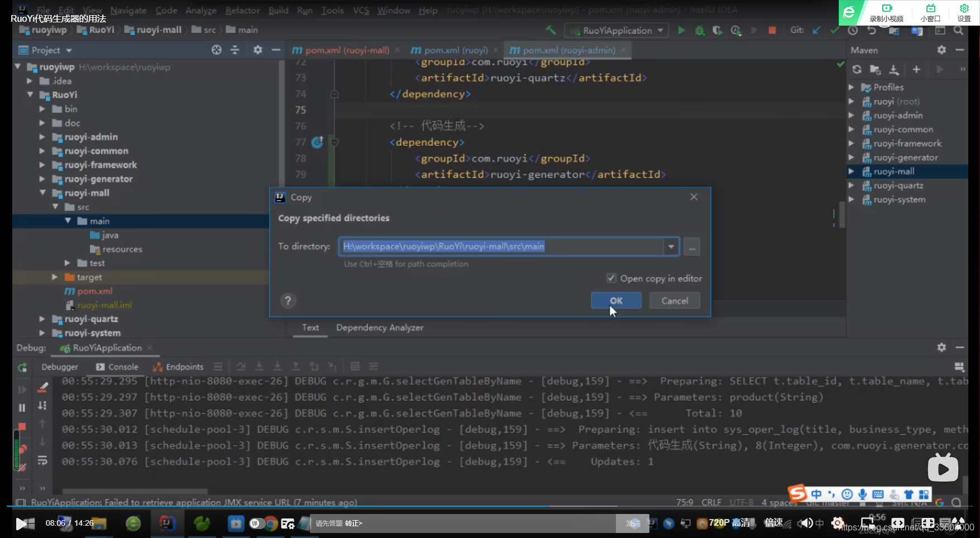Close the Copy dialog with X

click(x=694, y=197)
